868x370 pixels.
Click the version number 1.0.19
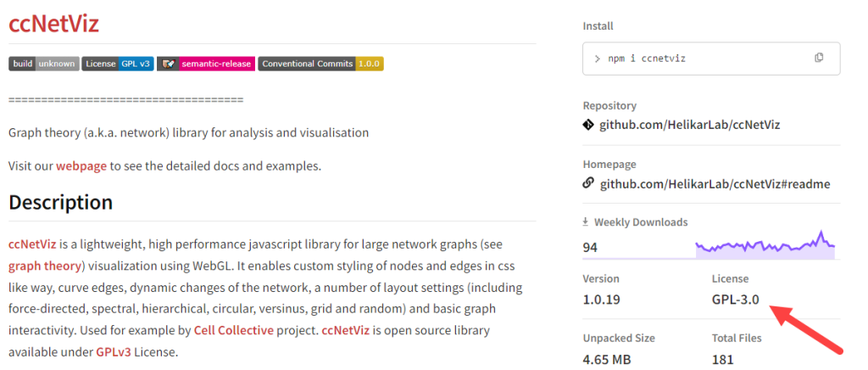pos(607,299)
